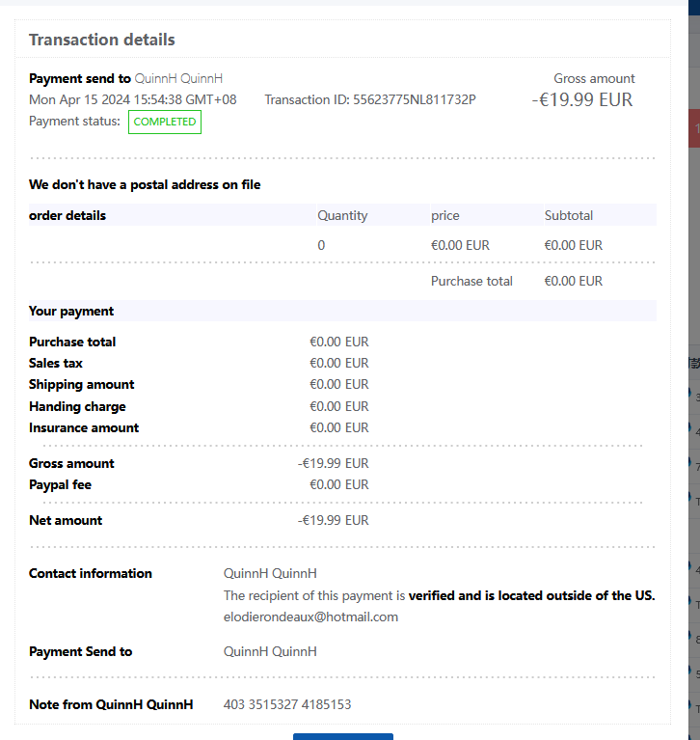Screen dimensions: 700x740
Task: Click the elodierondeaux@hotmail.com email address
Action: point(310,617)
